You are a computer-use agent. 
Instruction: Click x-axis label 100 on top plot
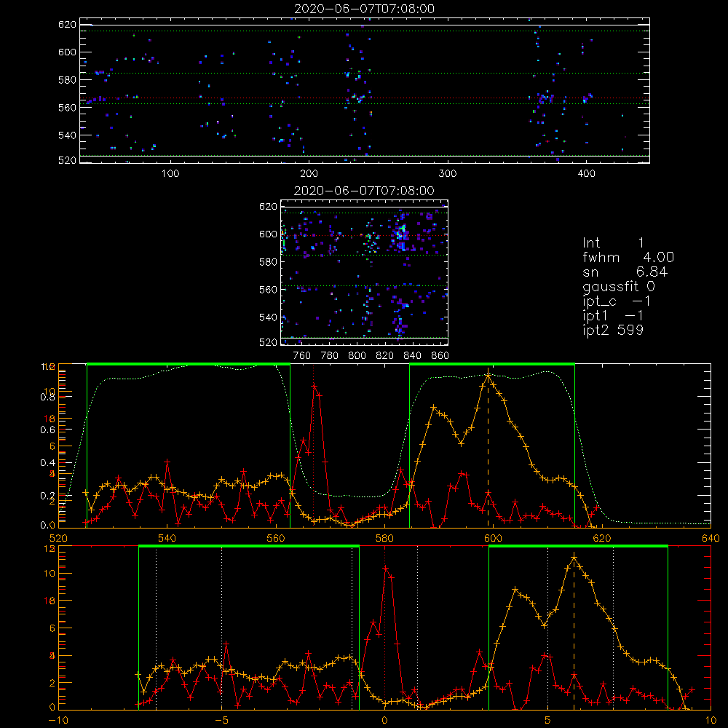170,174
